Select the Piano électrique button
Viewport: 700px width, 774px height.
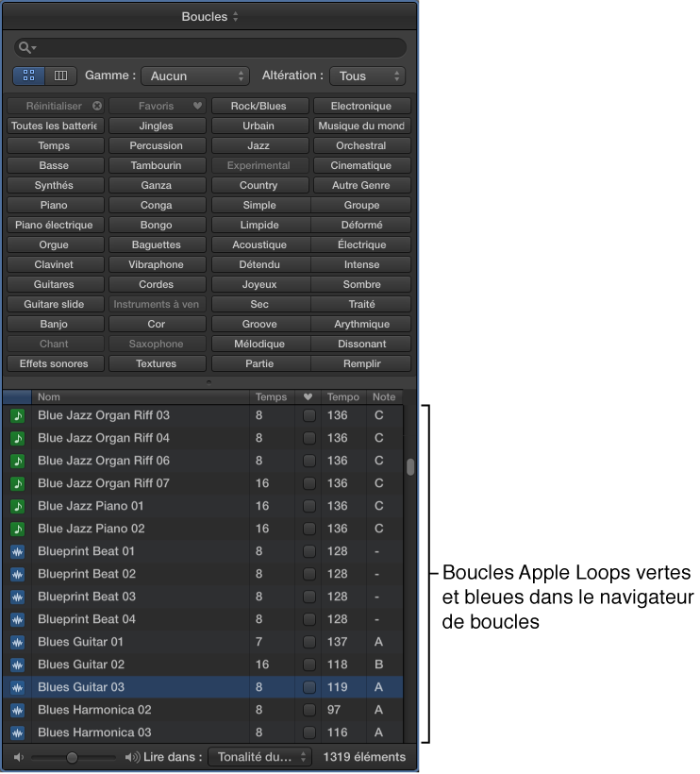click(56, 225)
